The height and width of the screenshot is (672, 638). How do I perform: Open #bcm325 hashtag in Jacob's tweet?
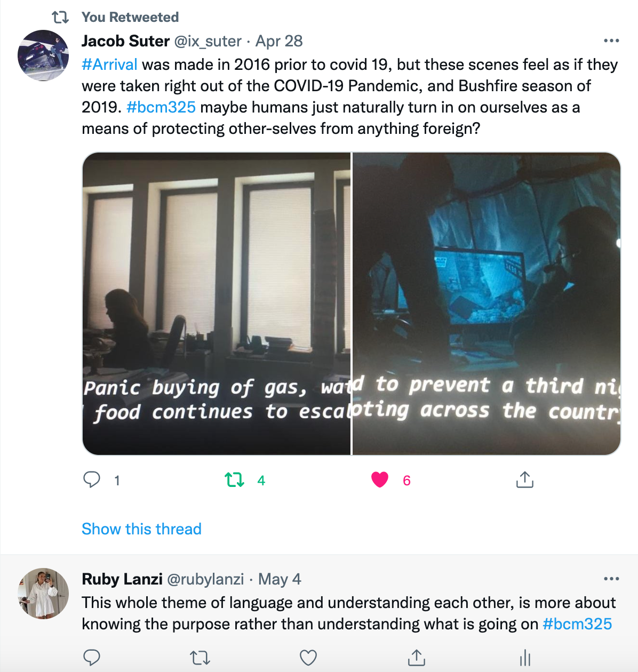pyautogui.click(x=161, y=107)
